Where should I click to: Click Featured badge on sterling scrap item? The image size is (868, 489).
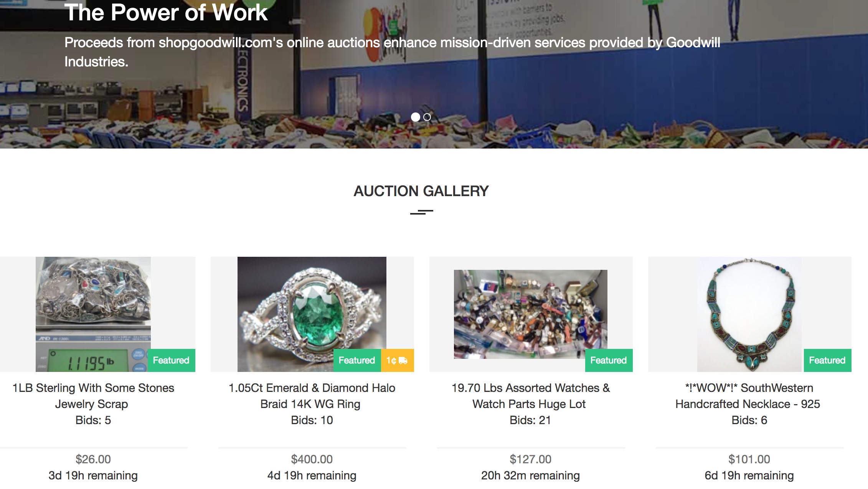[x=171, y=360]
